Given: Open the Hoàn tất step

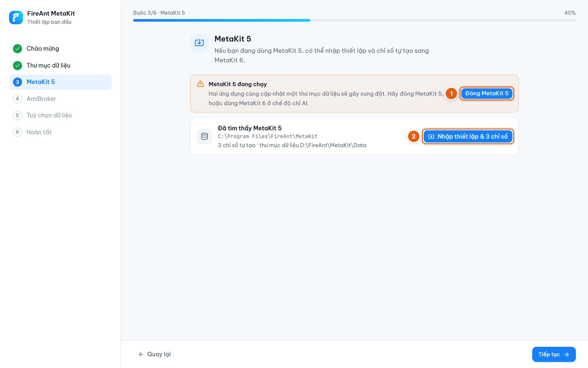Looking at the screenshot, I should coord(60,132).
